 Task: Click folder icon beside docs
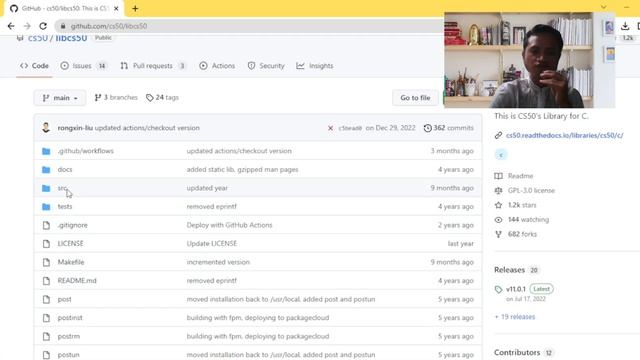tap(46, 169)
